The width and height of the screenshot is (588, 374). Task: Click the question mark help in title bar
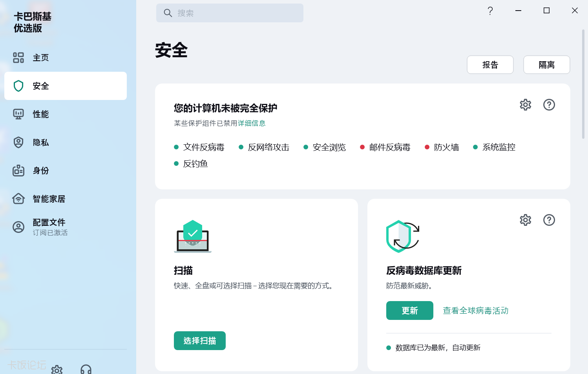pos(490,11)
